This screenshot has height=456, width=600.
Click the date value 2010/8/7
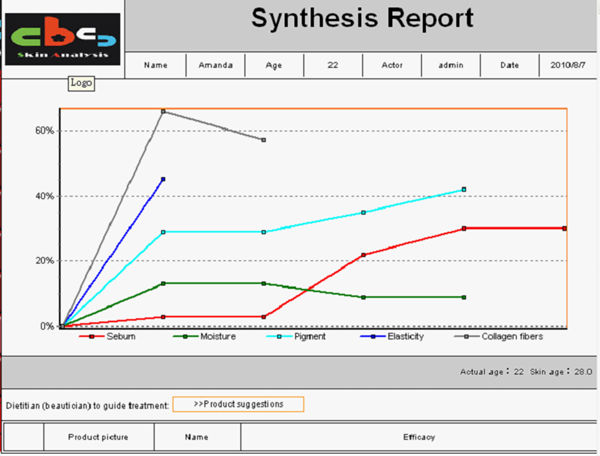pos(568,65)
